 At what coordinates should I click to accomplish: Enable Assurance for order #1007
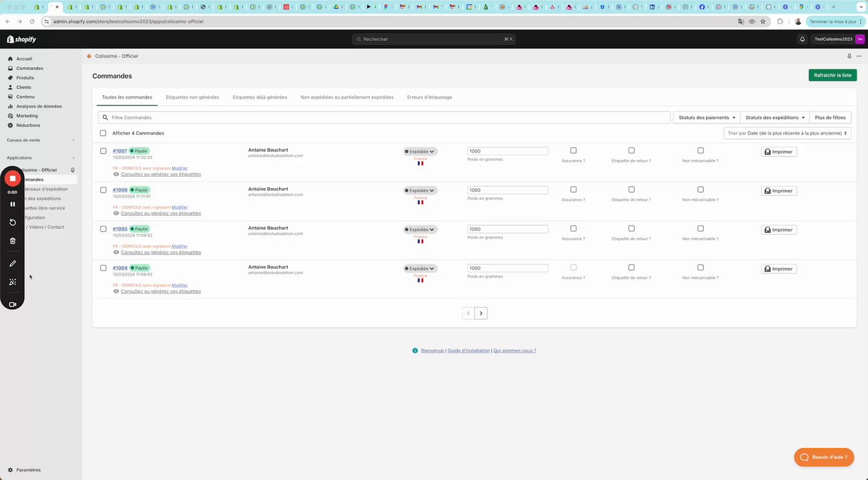[x=573, y=151]
